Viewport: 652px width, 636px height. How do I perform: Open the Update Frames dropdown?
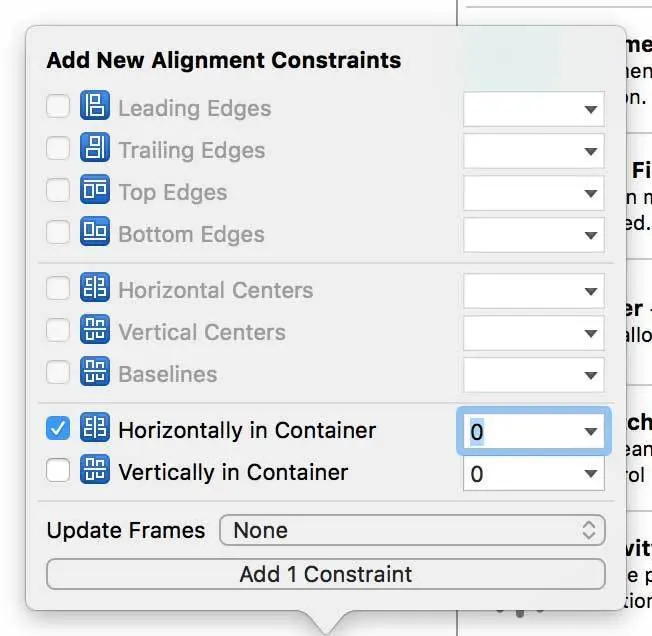(412, 530)
